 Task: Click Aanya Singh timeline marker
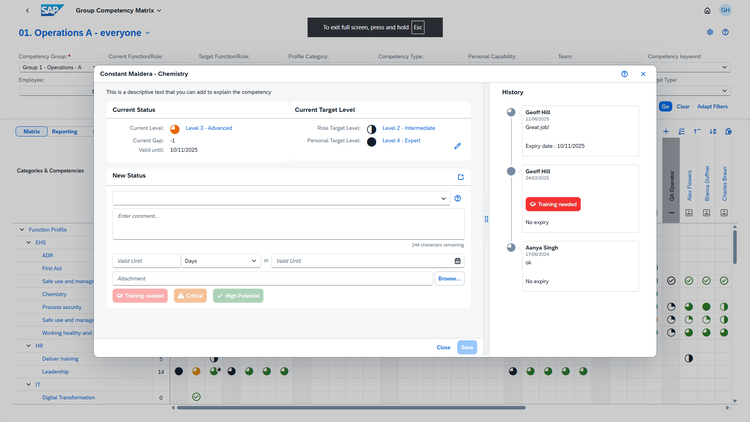point(511,247)
